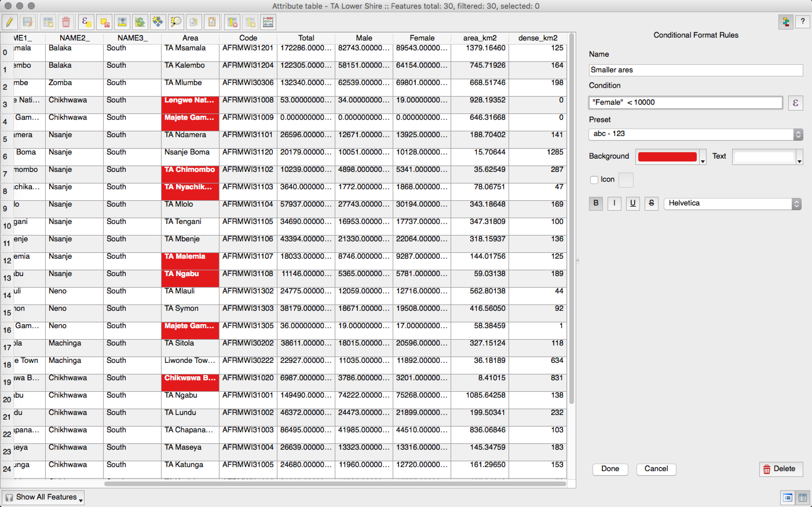Click the area_km2 column header
Image resolution: width=812 pixels, height=507 pixels.
click(x=480, y=38)
